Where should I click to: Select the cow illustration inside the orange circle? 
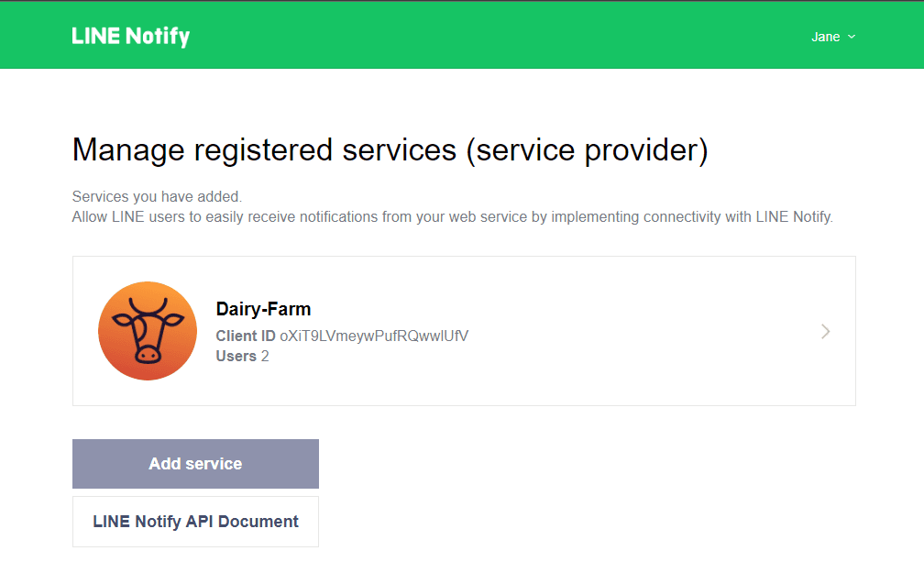(x=147, y=331)
